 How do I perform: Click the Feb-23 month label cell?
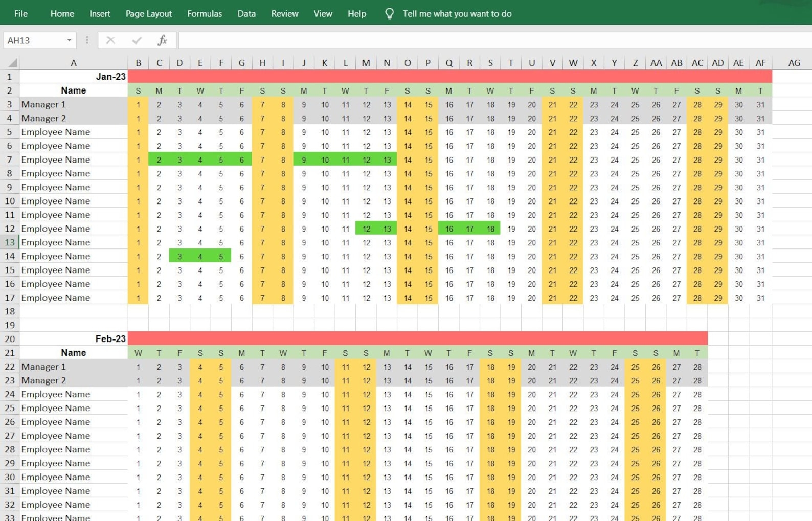point(73,339)
